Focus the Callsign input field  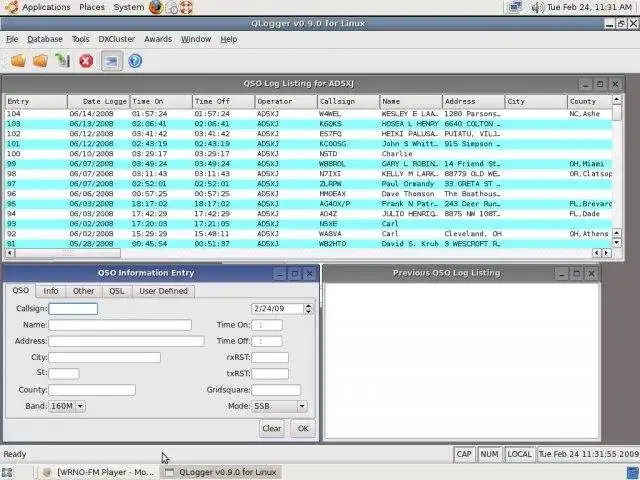[73, 309]
